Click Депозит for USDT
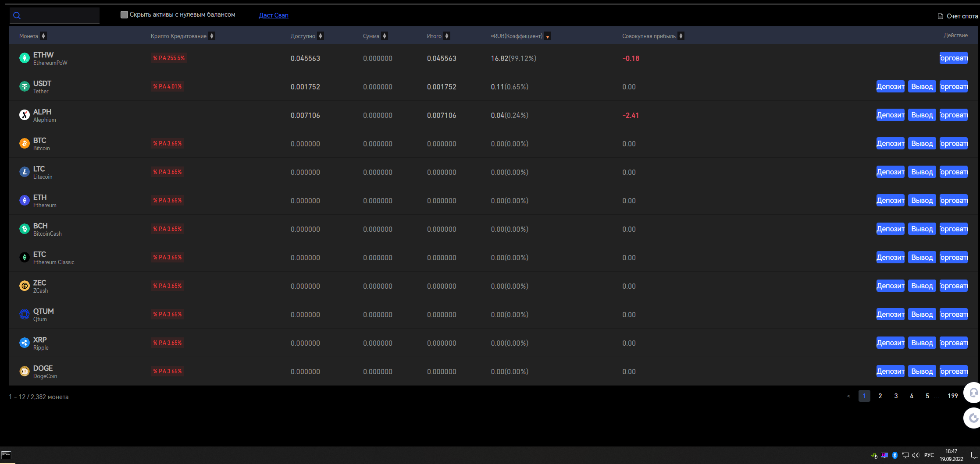980x464 pixels. click(x=890, y=86)
